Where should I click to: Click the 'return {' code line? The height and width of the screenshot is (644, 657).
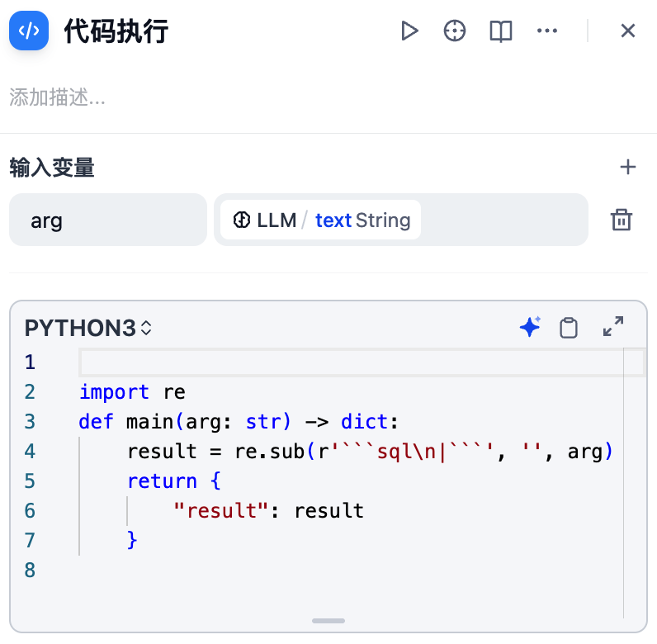pos(174,481)
